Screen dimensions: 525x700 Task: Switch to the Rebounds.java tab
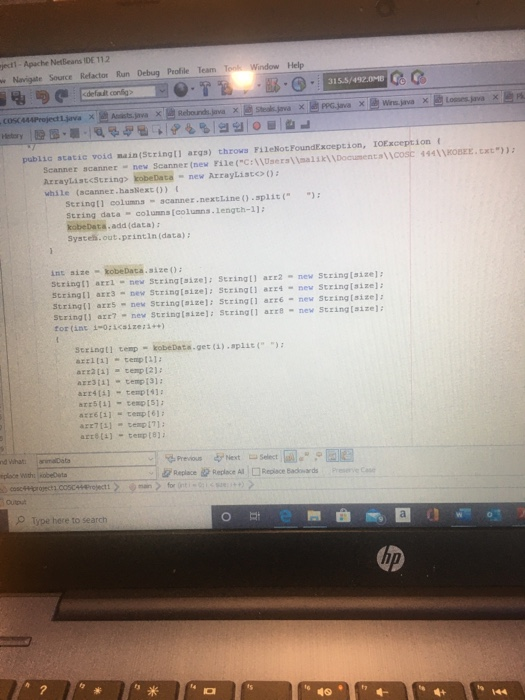point(201,112)
